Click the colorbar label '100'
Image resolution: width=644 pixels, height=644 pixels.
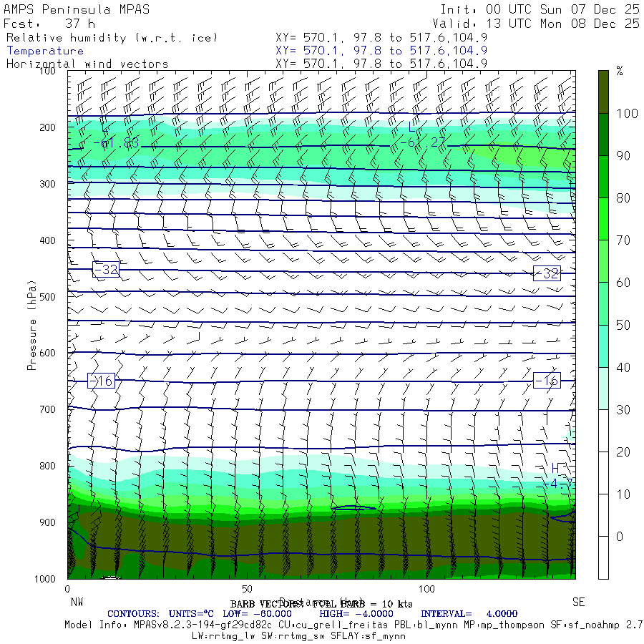click(x=627, y=113)
